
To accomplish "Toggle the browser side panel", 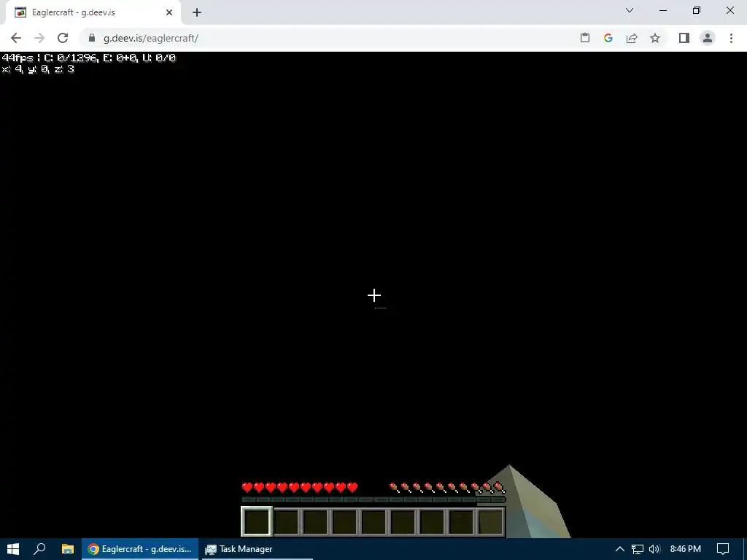I will point(684,38).
